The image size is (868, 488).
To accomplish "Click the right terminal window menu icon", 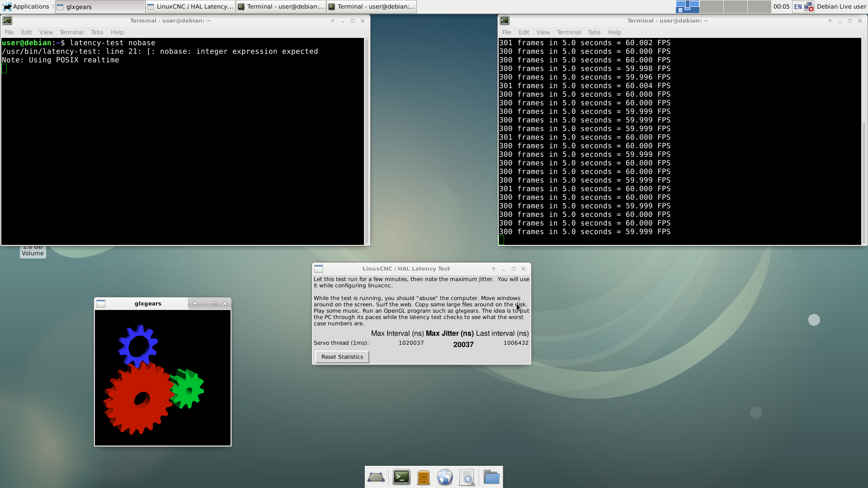I will (505, 20).
